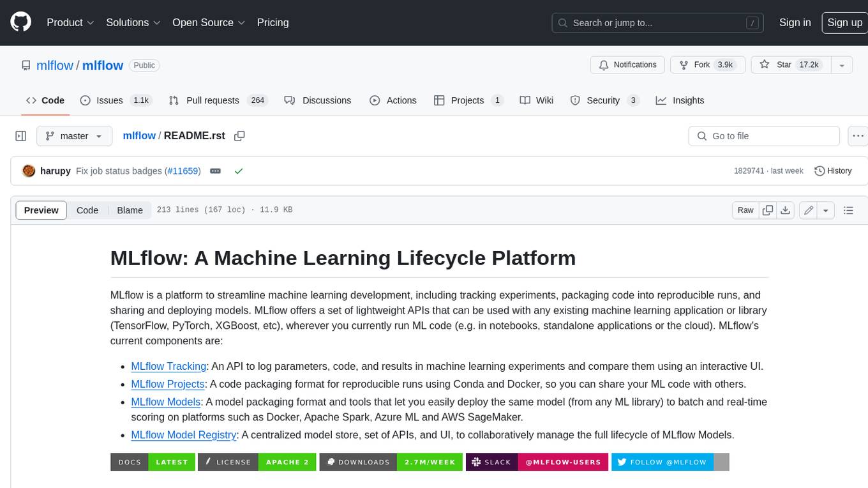This screenshot has width=868, height=488.
Task: Open more edit options dropdown arrow
Action: [826, 210]
